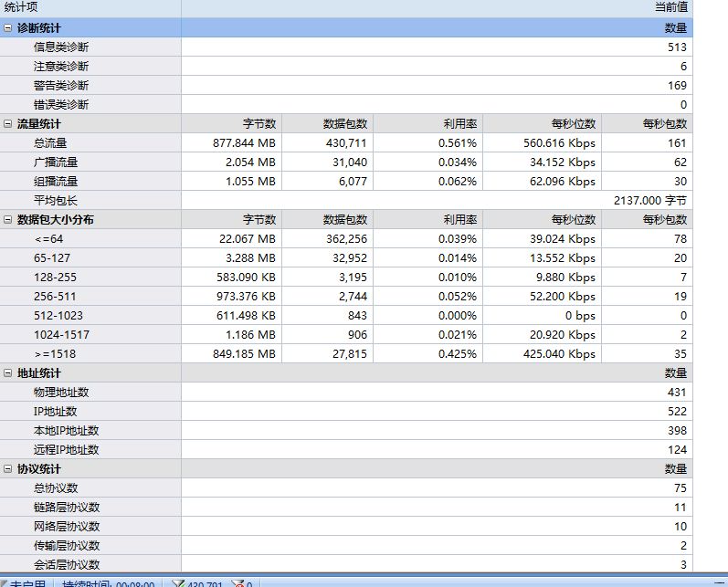Select the 链路层协议数 row
728x587 pixels.
pyautogui.click(x=346, y=508)
